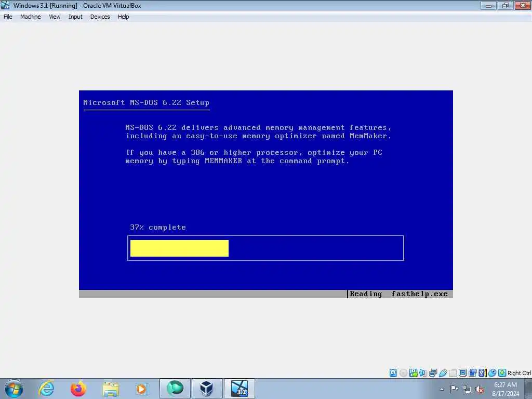Launch Firefox from taskbar

point(78,389)
